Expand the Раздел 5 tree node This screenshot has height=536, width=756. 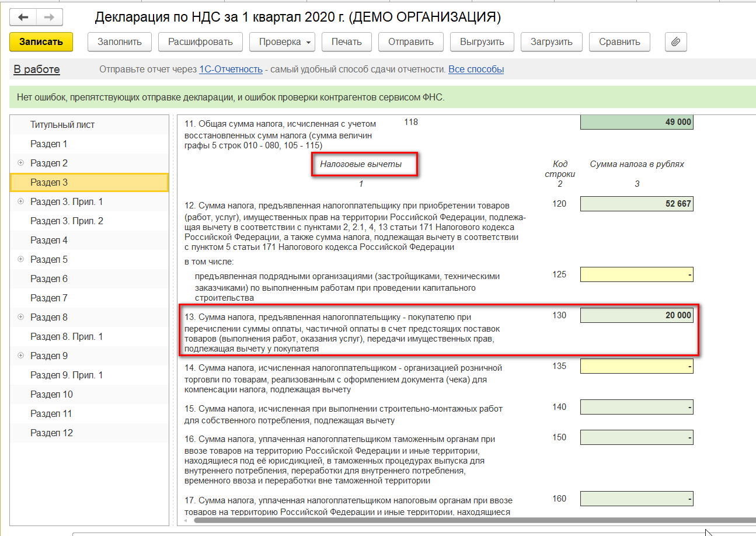pos(21,259)
